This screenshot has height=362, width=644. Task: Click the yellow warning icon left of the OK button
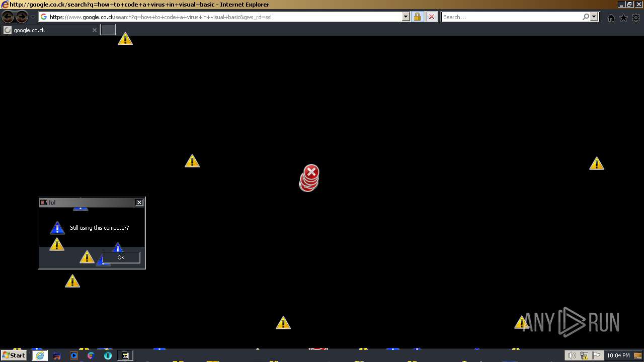pos(87,257)
